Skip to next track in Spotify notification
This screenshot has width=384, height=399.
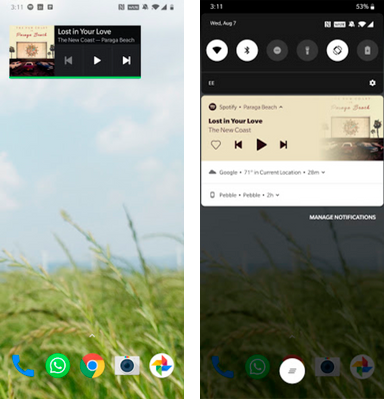[x=283, y=145]
